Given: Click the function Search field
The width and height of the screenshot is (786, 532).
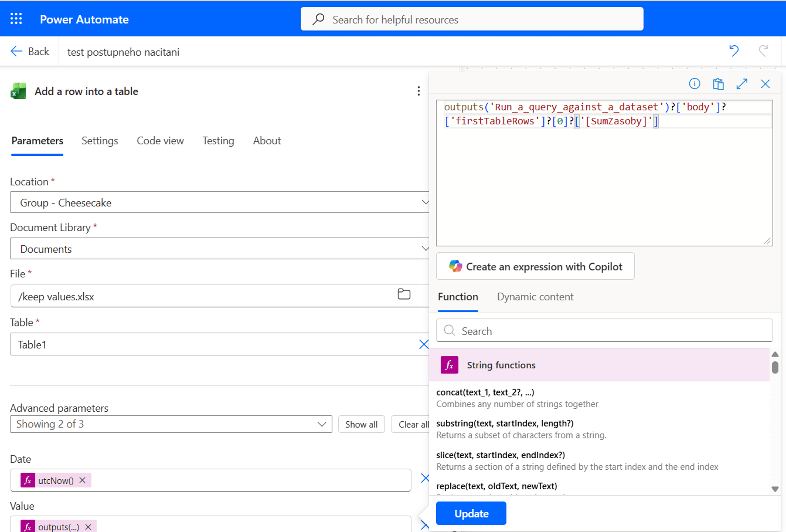Looking at the screenshot, I should [604, 331].
